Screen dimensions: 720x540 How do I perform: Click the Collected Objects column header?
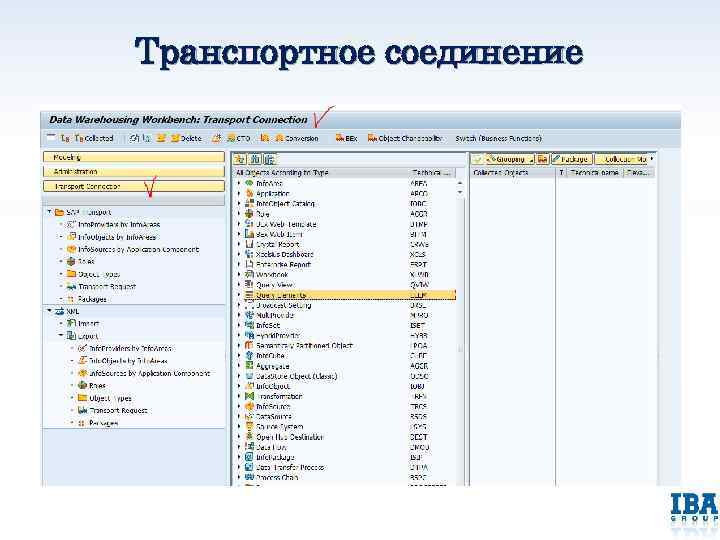[501, 173]
